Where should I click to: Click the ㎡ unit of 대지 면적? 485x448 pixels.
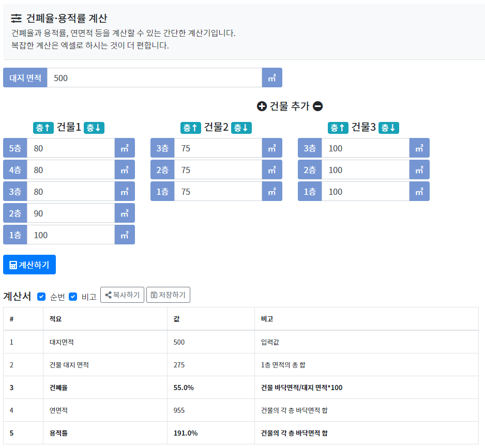(x=272, y=78)
